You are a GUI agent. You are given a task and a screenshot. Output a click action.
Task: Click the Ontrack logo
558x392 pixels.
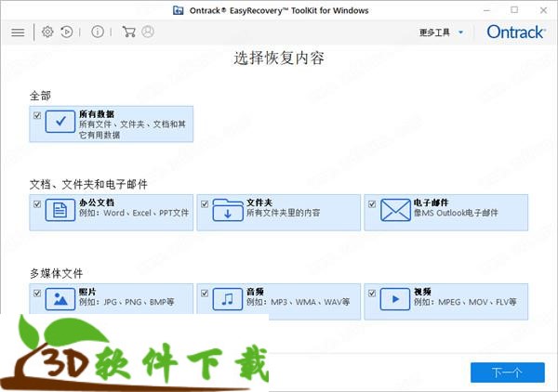[515, 32]
